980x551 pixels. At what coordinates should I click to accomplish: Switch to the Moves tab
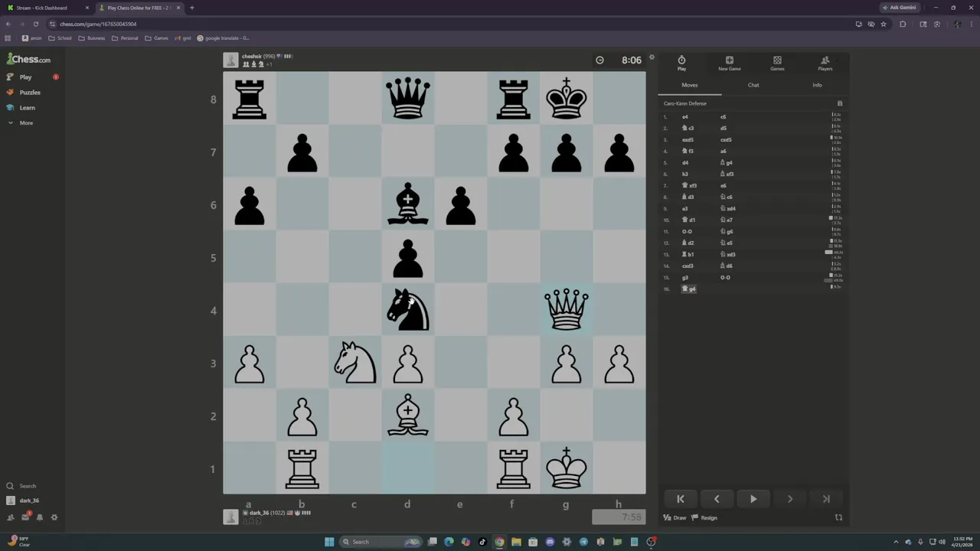690,85
